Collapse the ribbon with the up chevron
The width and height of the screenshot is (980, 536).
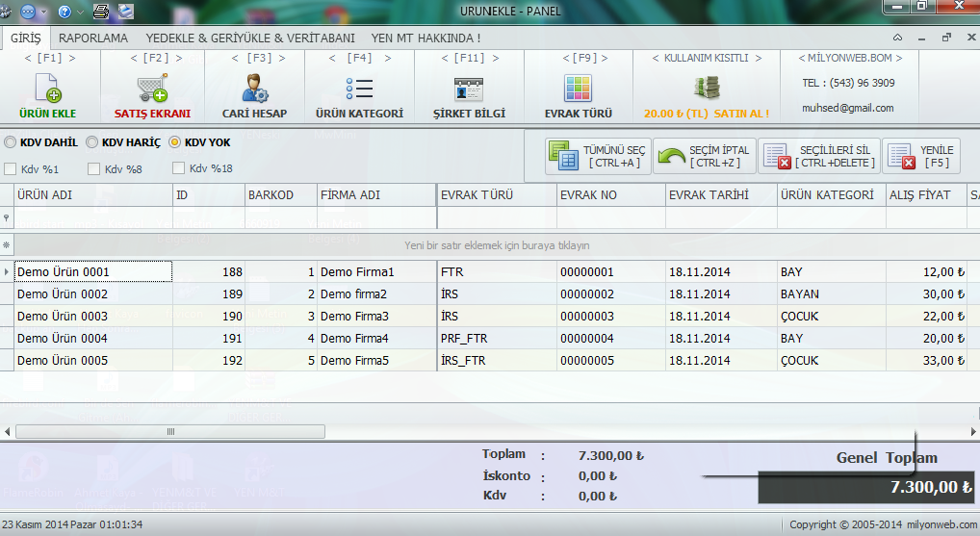pos(897,38)
